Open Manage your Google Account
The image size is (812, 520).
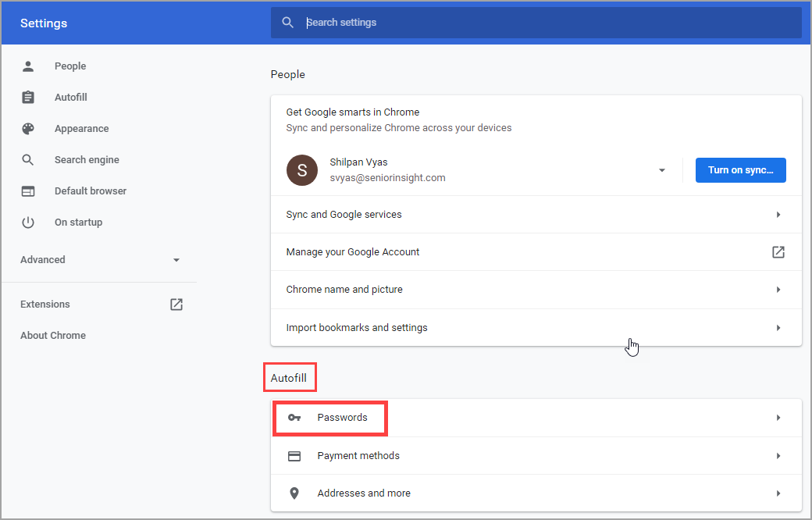pyautogui.click(x=536, y=251)
